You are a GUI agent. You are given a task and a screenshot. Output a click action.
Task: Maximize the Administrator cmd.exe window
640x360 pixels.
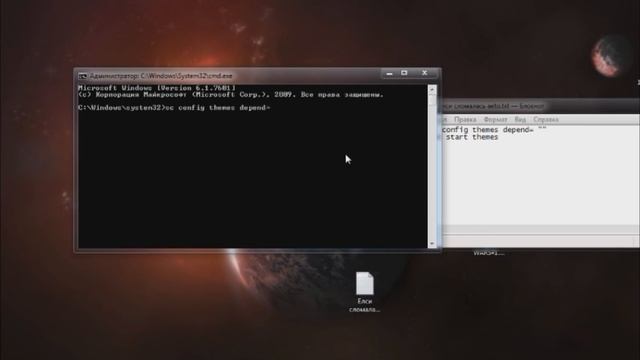click(404, 73)
